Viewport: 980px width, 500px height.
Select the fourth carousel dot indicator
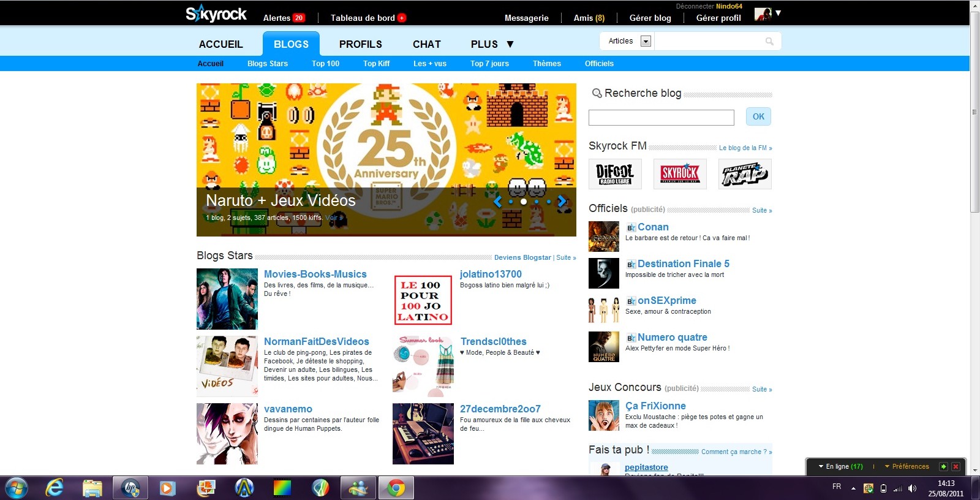pyautogui.click(x=549, y=202)
